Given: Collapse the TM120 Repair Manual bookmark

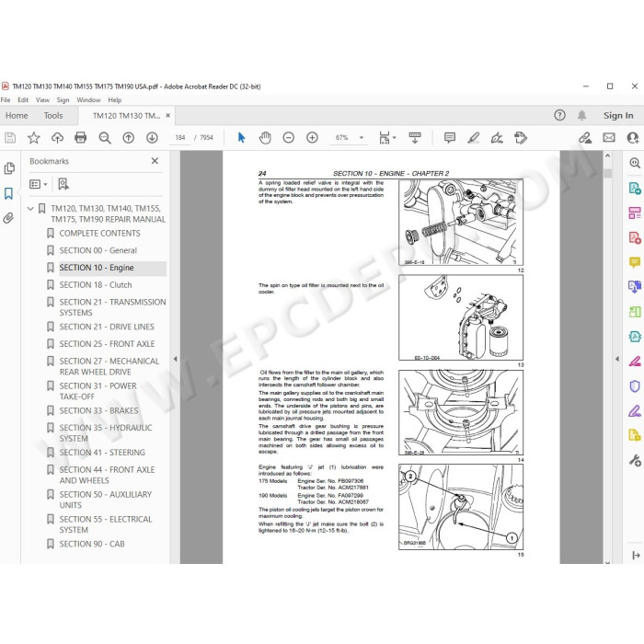Looking at the screenshot, I should point(30,209).
